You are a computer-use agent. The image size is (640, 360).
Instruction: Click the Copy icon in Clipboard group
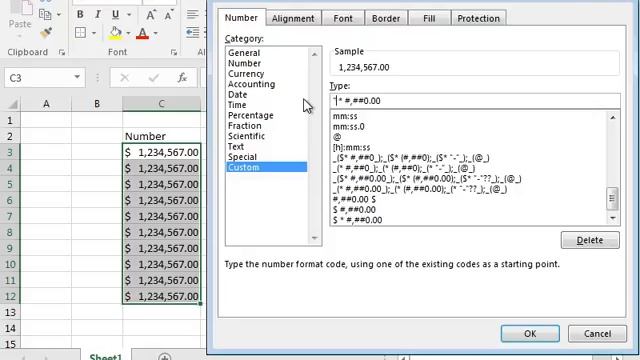tap(45, 15)
